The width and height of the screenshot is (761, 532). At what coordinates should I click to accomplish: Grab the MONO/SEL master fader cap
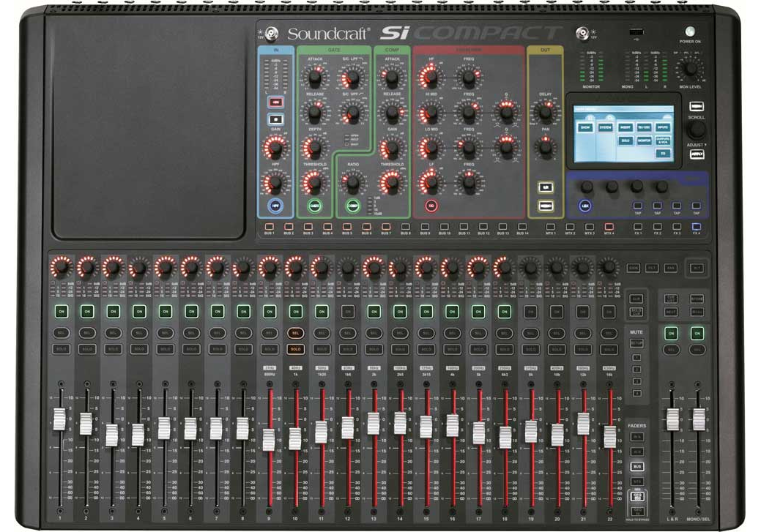pos(699,419)
